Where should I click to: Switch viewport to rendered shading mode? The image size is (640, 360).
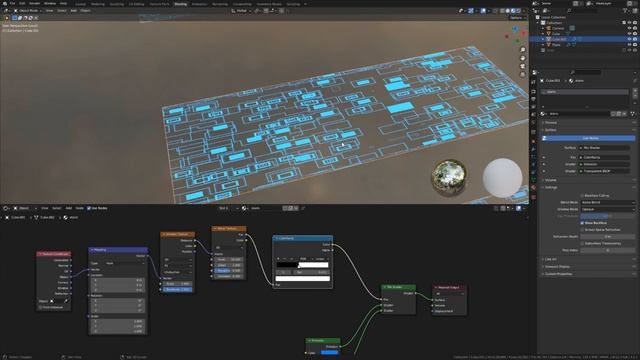pyautogui.click(x=518, y=11)
